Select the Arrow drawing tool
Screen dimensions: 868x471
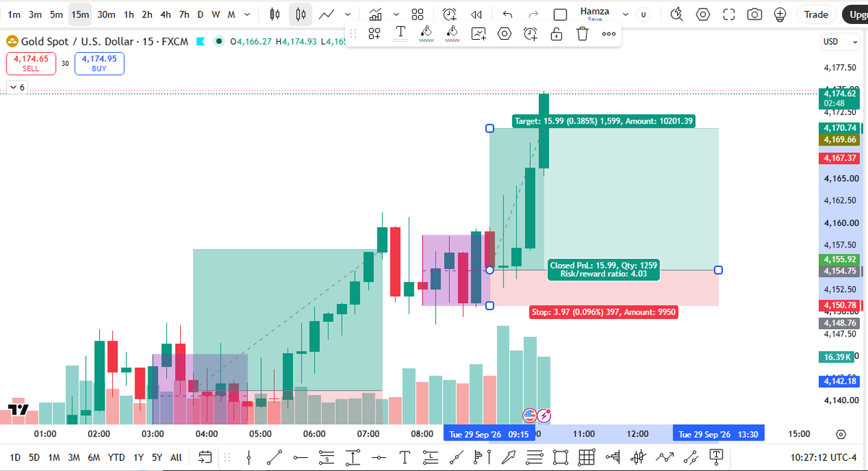(x=509, y=457)
